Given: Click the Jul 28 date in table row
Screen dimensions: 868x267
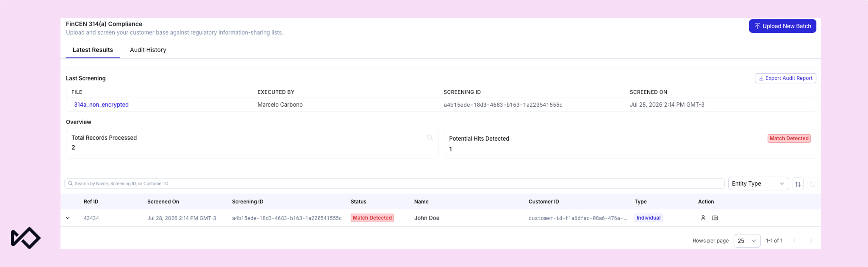Looking at the screenshot, I should 182,218.
